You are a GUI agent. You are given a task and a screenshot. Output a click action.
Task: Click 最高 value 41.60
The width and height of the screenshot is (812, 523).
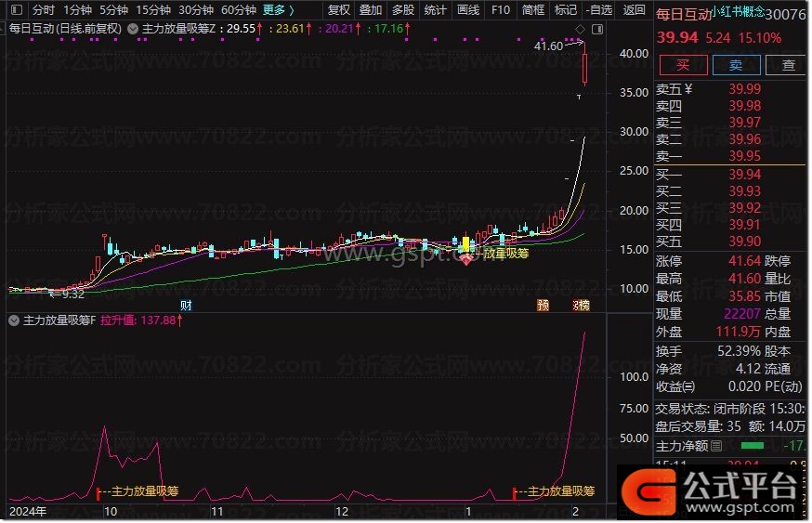pyautogui.click(x=745, y=279)
